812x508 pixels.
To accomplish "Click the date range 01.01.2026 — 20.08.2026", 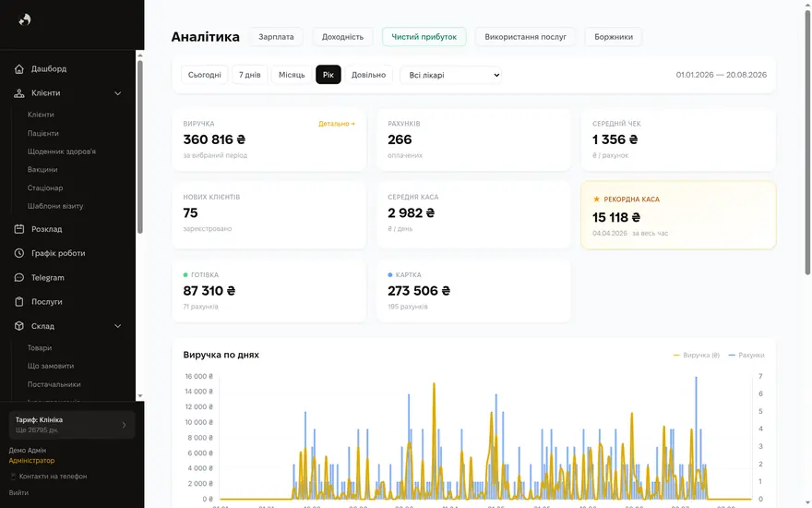I will (721, 75).
